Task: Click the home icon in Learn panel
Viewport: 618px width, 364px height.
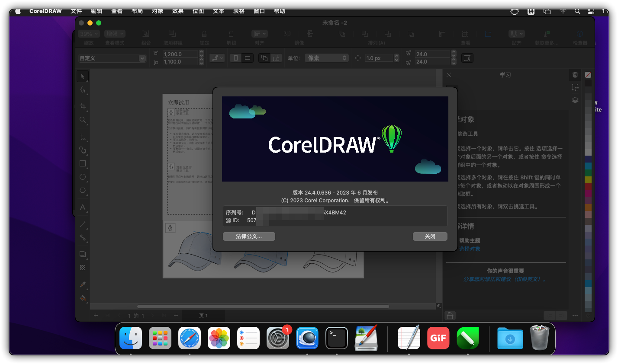Action: pyautogui.click(x=450, y=316)
